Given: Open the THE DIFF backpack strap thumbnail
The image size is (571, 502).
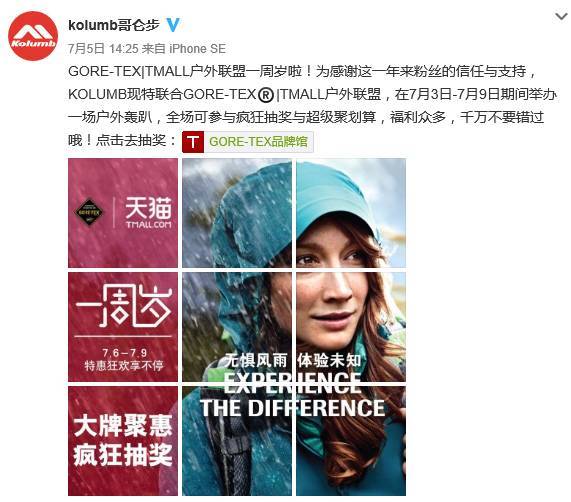Looking at the screenshot, I should coord(237,441).
